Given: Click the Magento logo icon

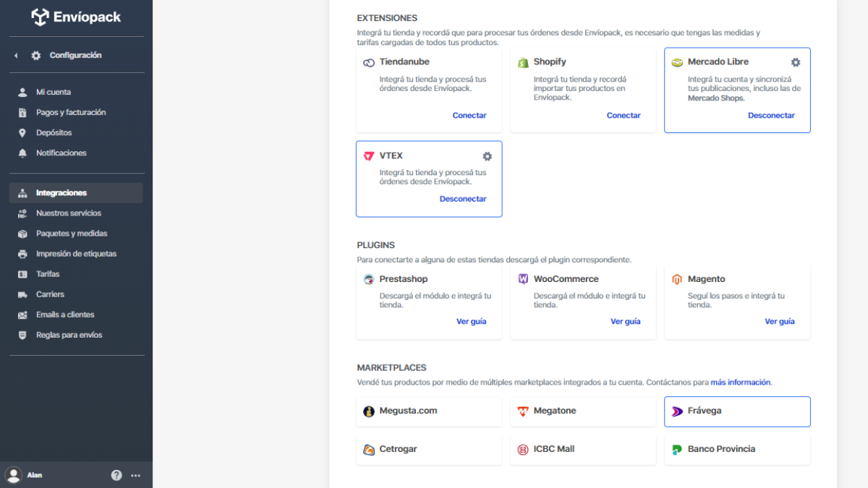Looking at the screenshot, I should (677, 280).
